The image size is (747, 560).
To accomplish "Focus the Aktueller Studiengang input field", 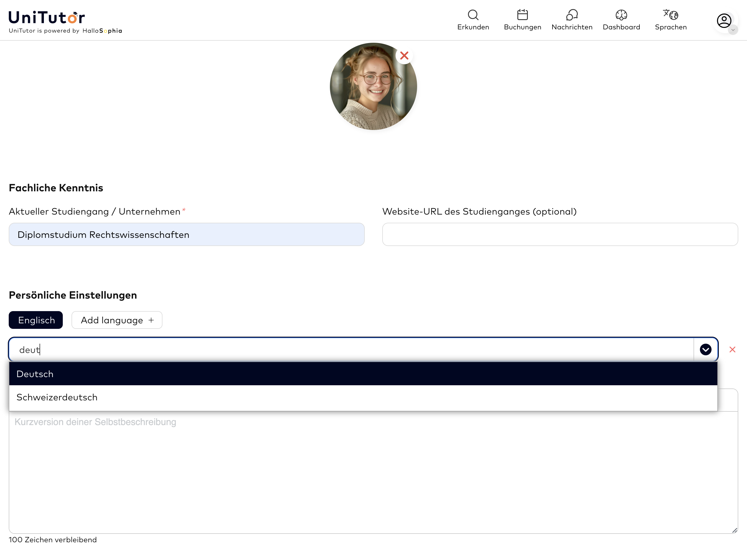I will (x=186, y=234).
